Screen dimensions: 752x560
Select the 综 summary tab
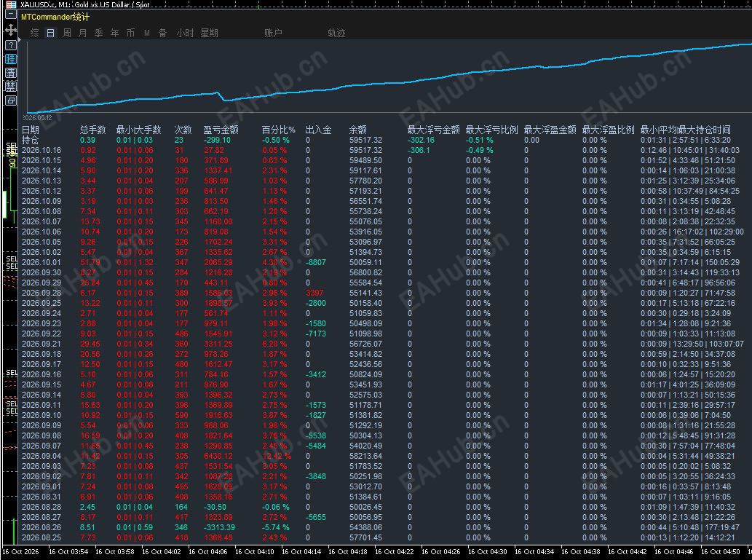34,33
